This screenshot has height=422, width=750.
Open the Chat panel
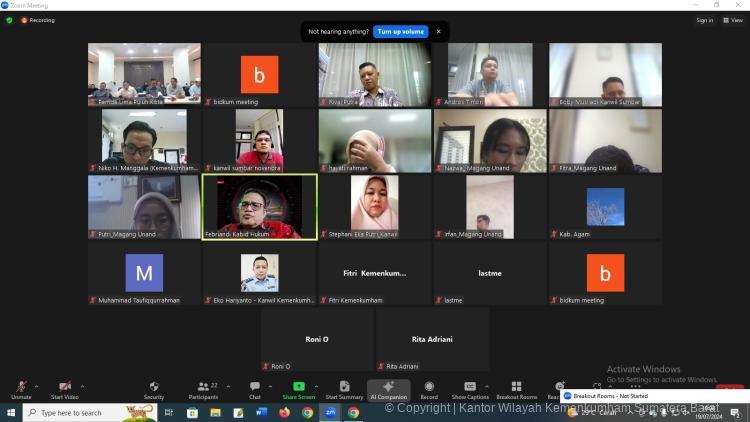(254, 390)
